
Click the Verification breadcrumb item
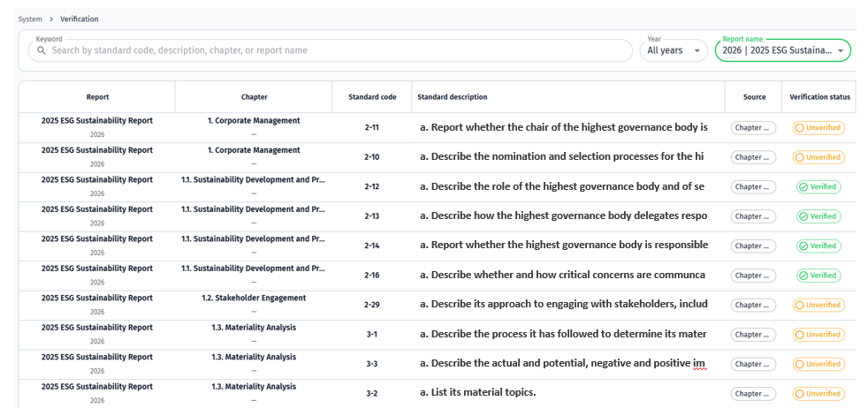tap(80, 19)
